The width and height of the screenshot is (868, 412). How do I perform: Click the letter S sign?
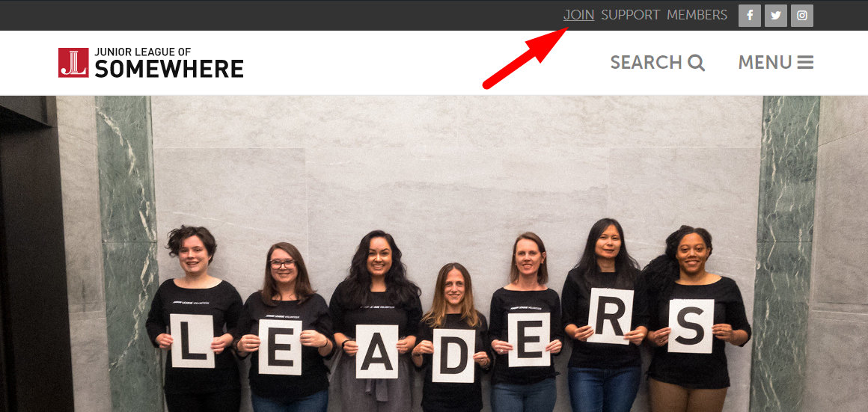point(691,326)
